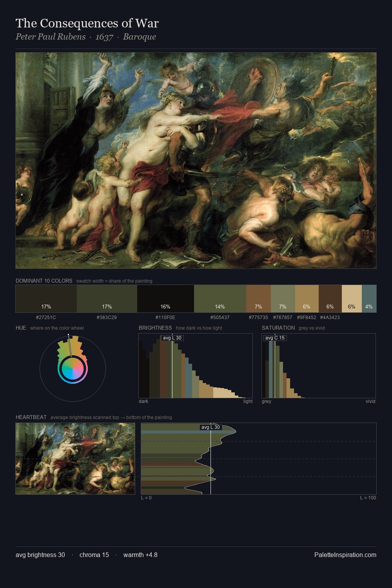Click the saturation histogram chart

point(319,366)
